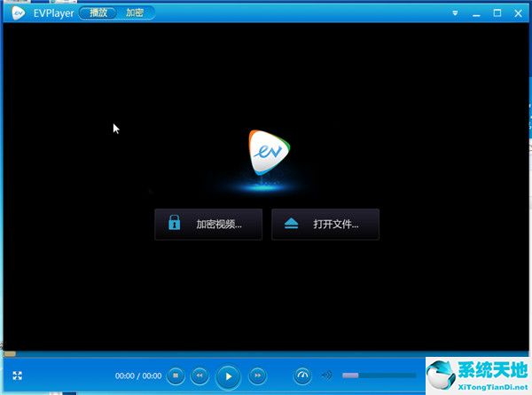Start playback with the play button

click(x=228, y=376)
